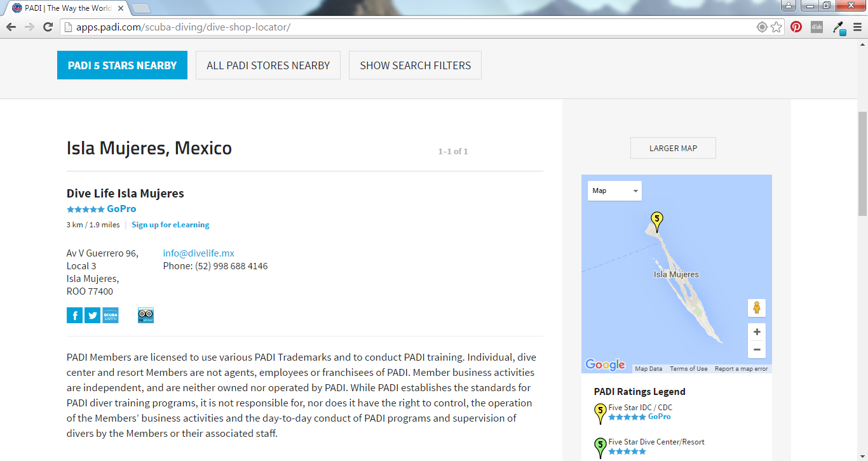The height and width of the screenshot is (461, 868).
Task: Bookmark page with star icon
Action: point(776,27)
